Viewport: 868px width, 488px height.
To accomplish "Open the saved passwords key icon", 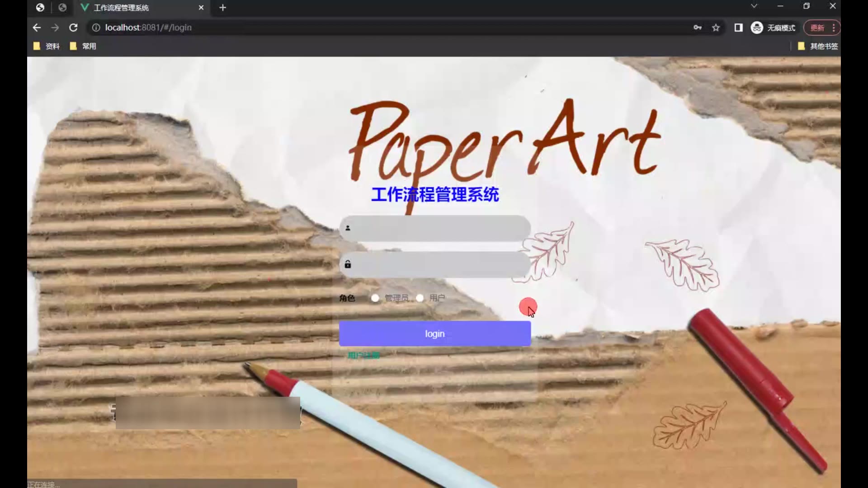I will (x=697, y=28).
